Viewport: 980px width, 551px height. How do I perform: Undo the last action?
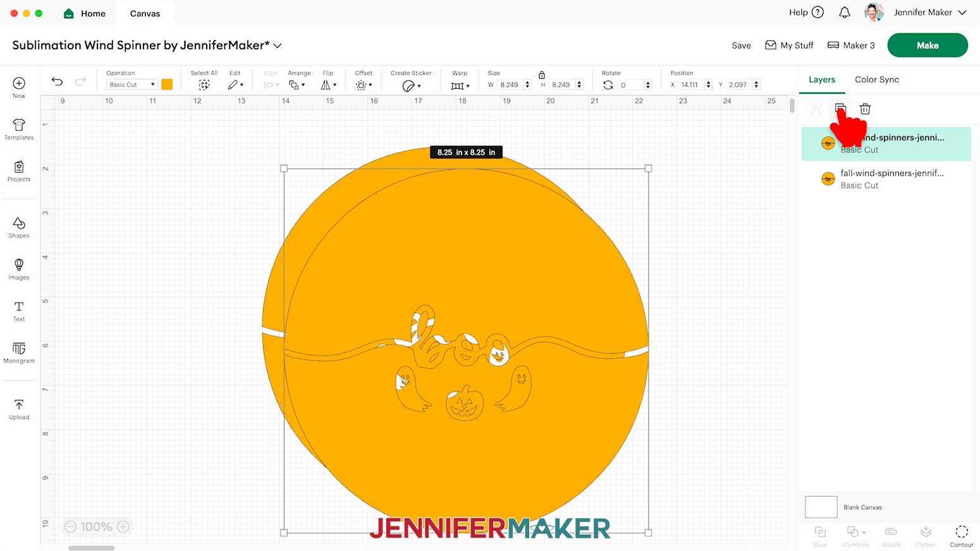click(57, 82)
